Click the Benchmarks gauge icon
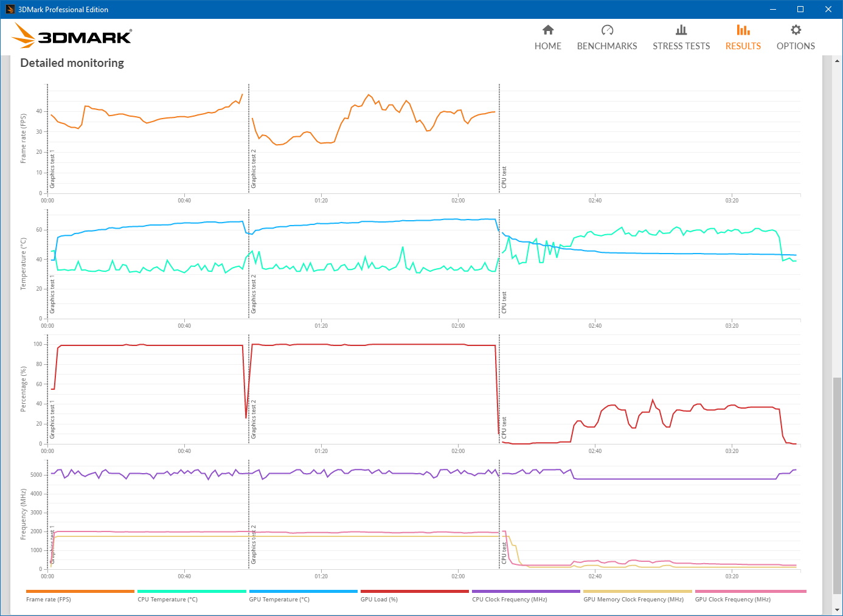This screenshot has height=616, width=843. (x=607, y=30)
